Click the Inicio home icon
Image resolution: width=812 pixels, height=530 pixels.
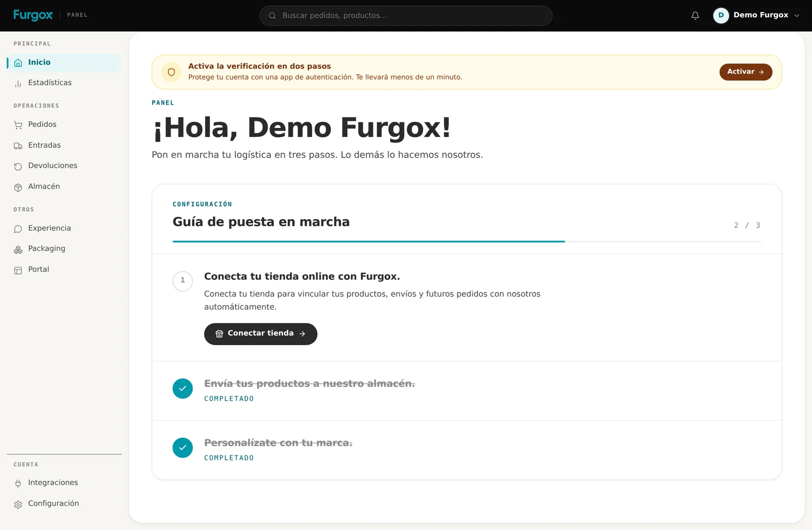[x=18, y=63]
